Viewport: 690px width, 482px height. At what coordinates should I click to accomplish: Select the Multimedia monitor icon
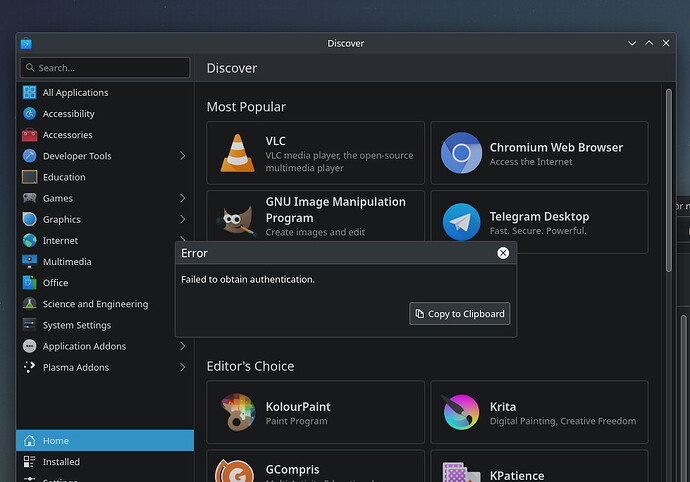(x=29, y=261)
